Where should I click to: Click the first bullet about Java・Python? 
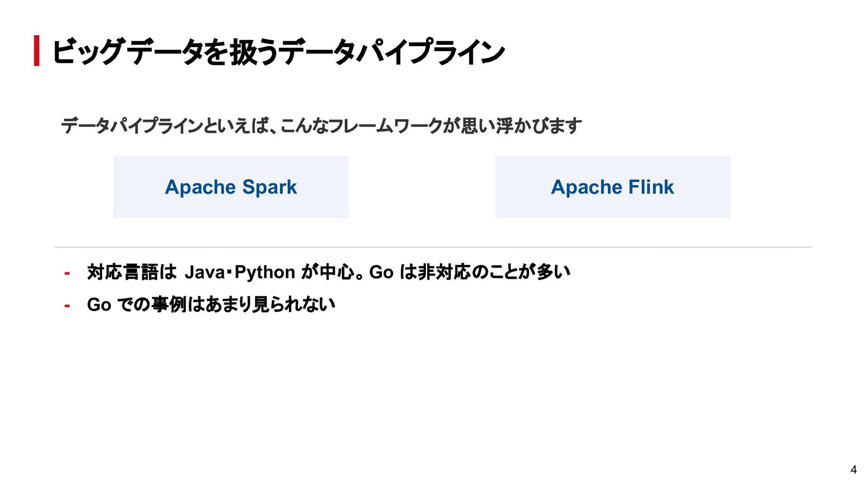pyautogui.click(x=329, y=272)
